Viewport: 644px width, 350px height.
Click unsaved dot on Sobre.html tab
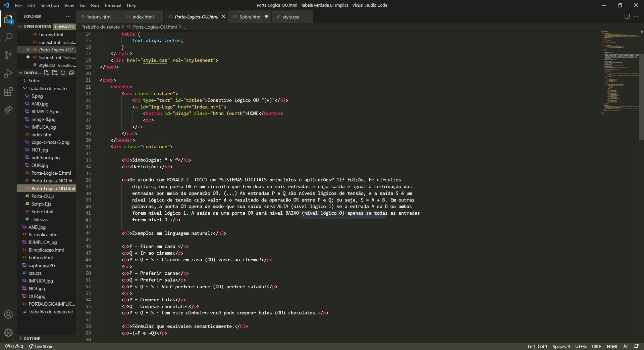pyautogui.click(x=266, y=16)
